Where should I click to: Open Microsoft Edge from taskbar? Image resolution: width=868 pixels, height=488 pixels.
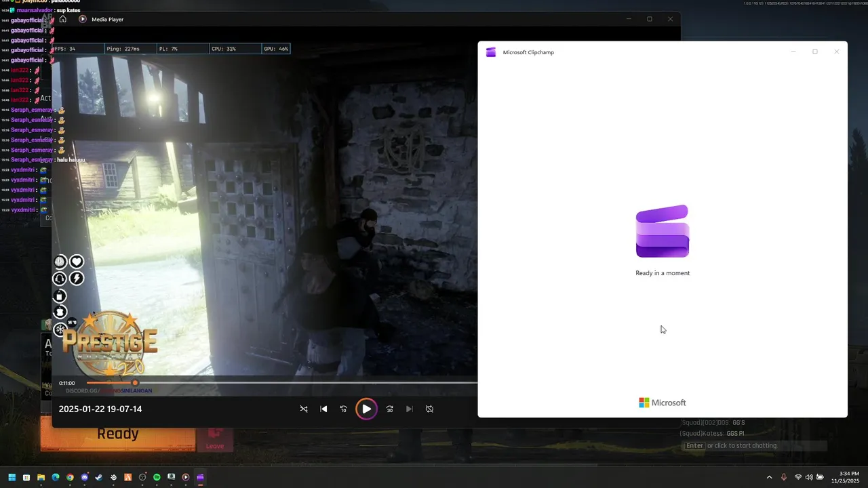coord(56,477)
